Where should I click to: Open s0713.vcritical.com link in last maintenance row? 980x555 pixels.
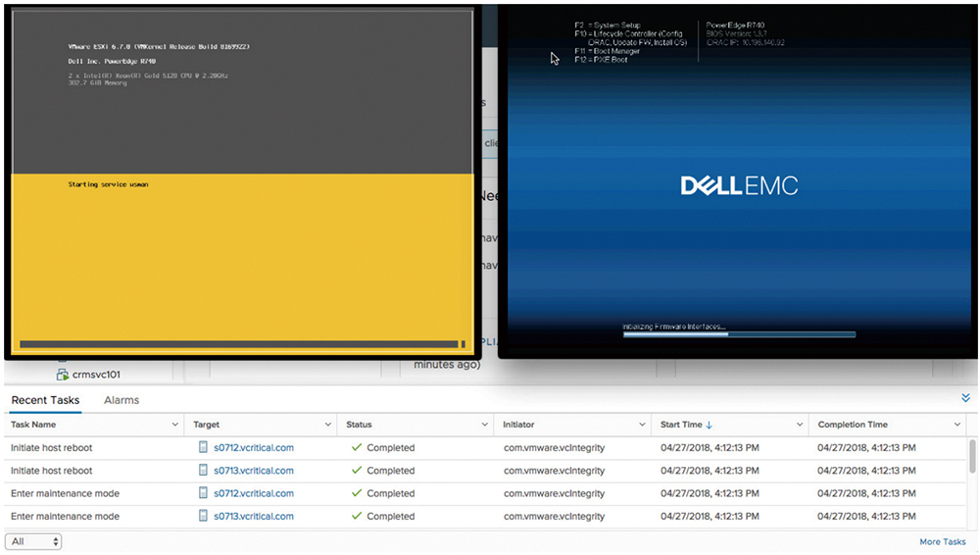point(254,516)
